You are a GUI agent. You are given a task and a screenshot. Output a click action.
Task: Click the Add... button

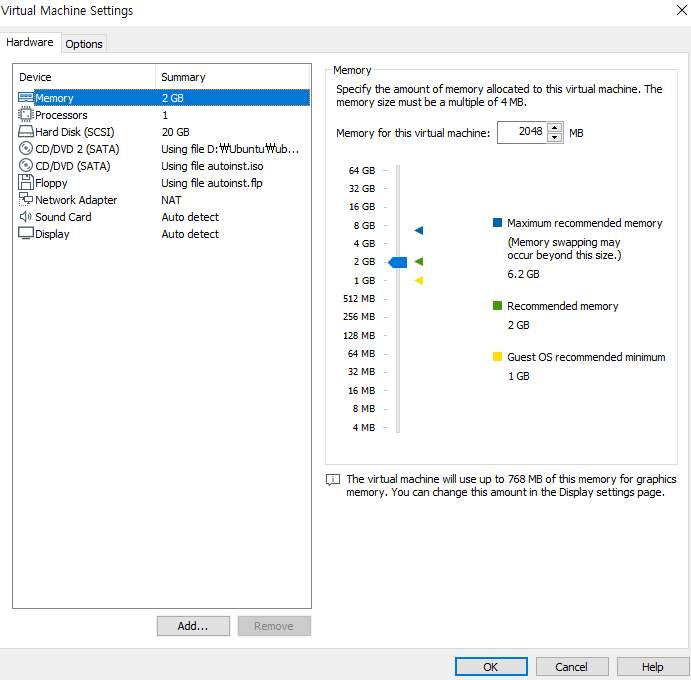click(193, 626)
